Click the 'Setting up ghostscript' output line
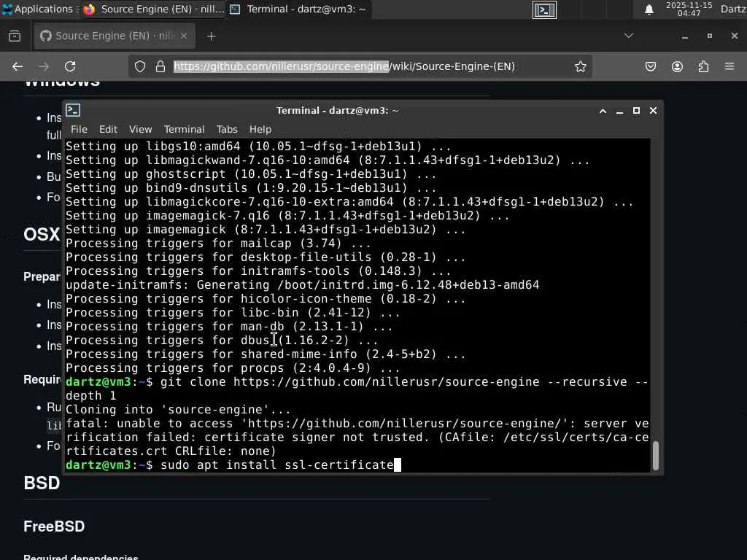The width and height of the screenshot is (747, 560). [x=251, y=174]
